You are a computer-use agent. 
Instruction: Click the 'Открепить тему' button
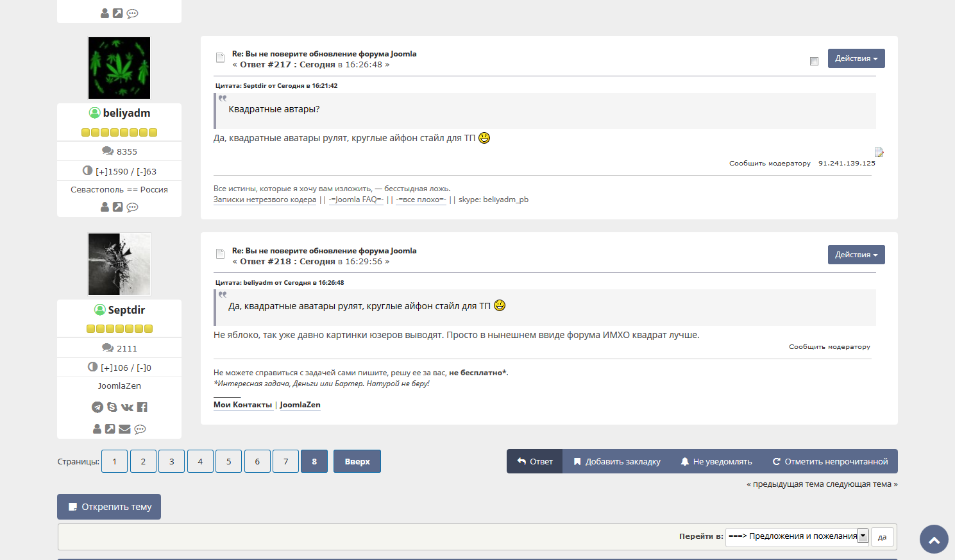(x=109, y=507)
